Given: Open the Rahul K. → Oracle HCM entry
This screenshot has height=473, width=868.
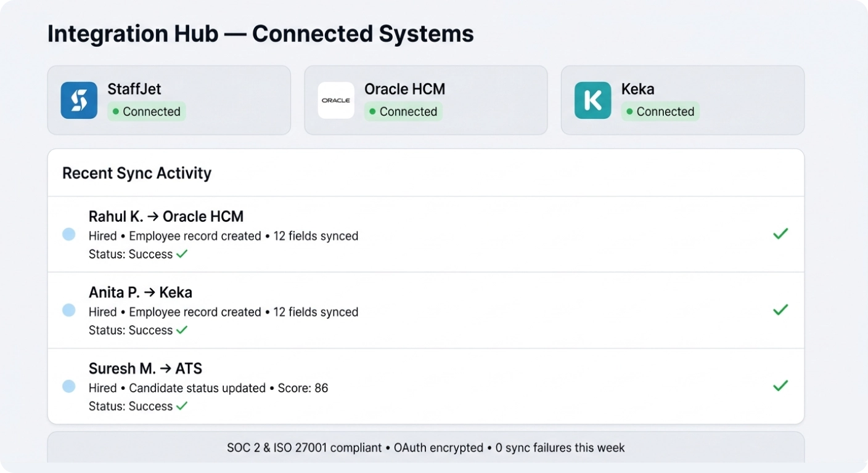Looking at the screenshot, I should coord(166,217).
